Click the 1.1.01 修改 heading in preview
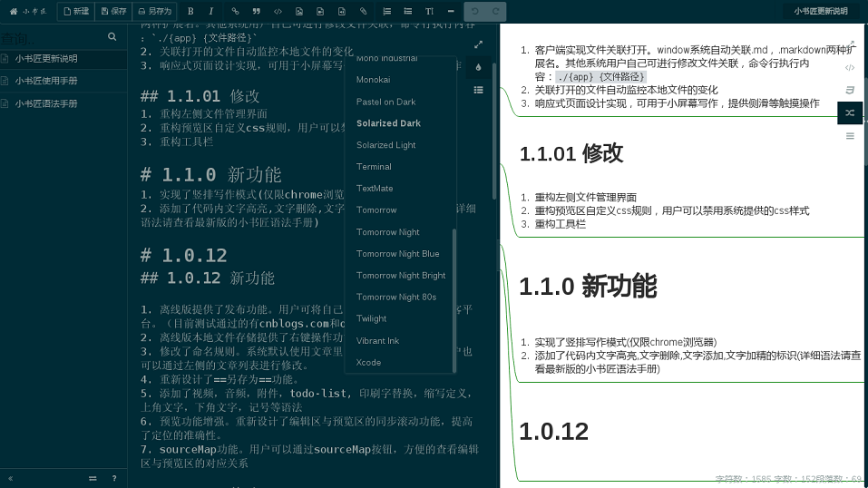Viewport: 868px width, 488px height. click(571, 153)
